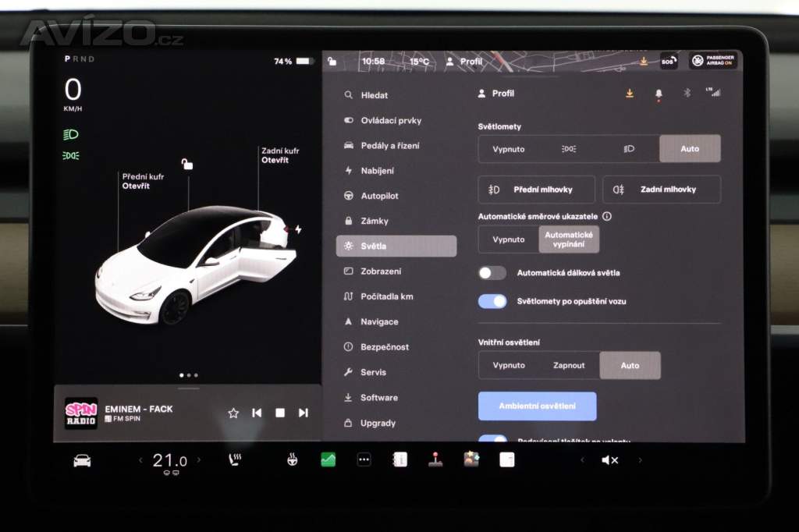This screenshot has height=532, width=799.
Task: Enable Automatická dálková světla
Action: (492, 273)
